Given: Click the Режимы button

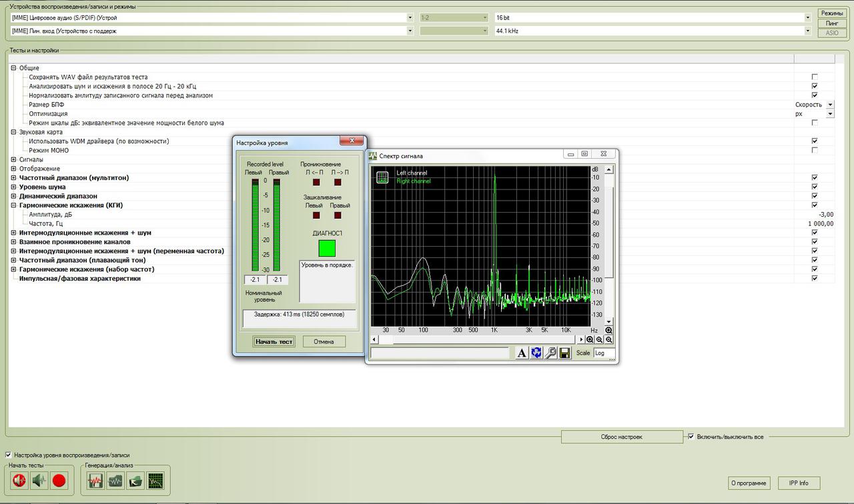Looking at the screenshot, I should click(x=831, y=13).
